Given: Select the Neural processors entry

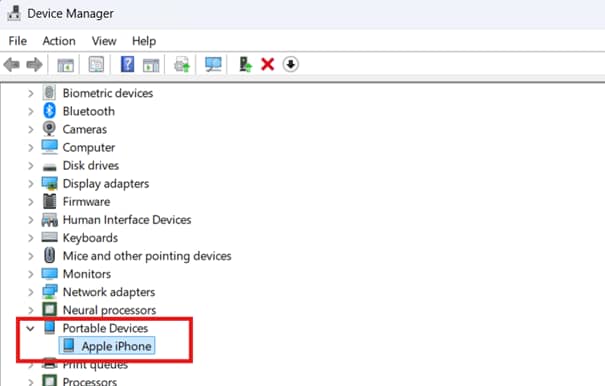Looking at the screenshot, I should click(x=109, y=310).
